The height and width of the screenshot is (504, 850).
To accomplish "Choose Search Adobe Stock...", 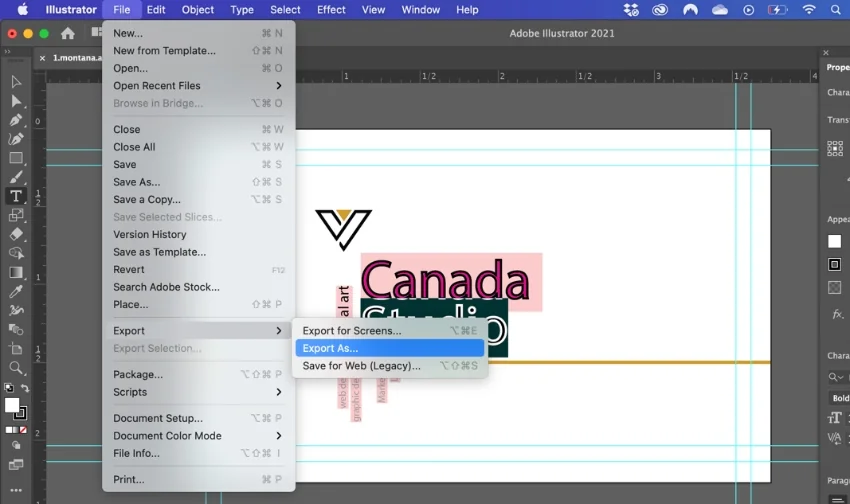I will point(198,287).
